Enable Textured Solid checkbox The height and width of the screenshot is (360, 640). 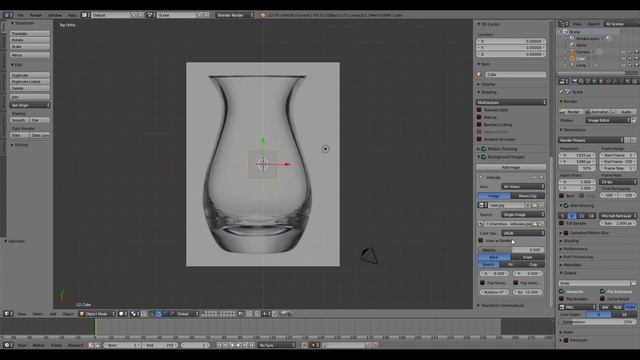(x=479, y=110)
